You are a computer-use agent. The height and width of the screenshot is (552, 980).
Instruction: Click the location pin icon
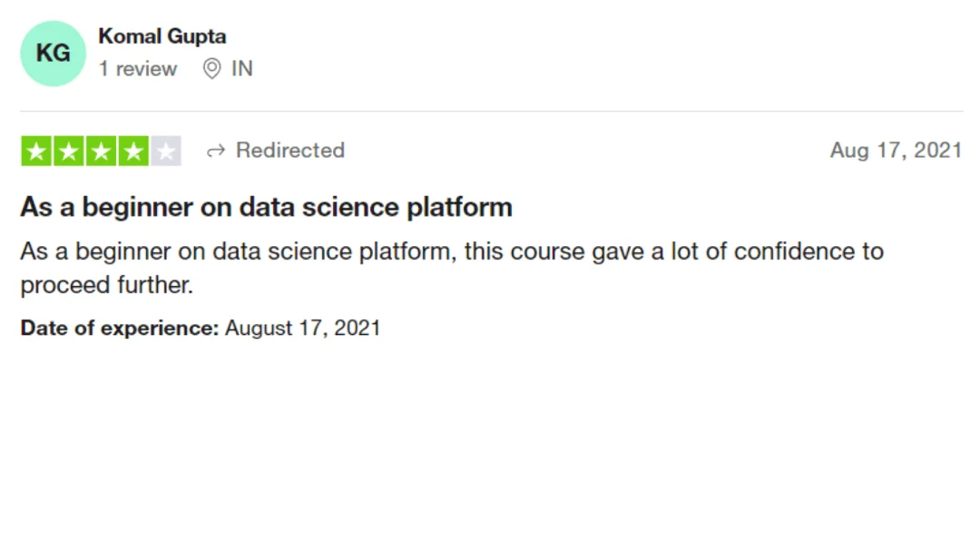(x=211, y=68)
